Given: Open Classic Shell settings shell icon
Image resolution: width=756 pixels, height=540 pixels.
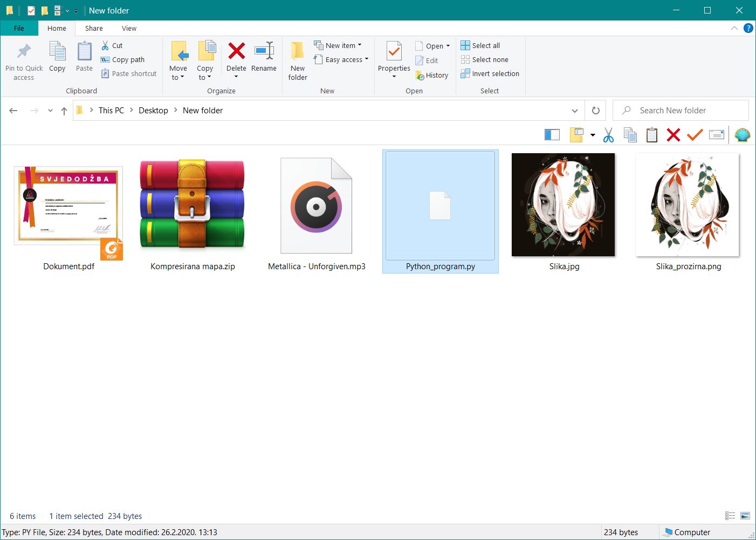Looking at the screenshot, I should click(742, 135).
